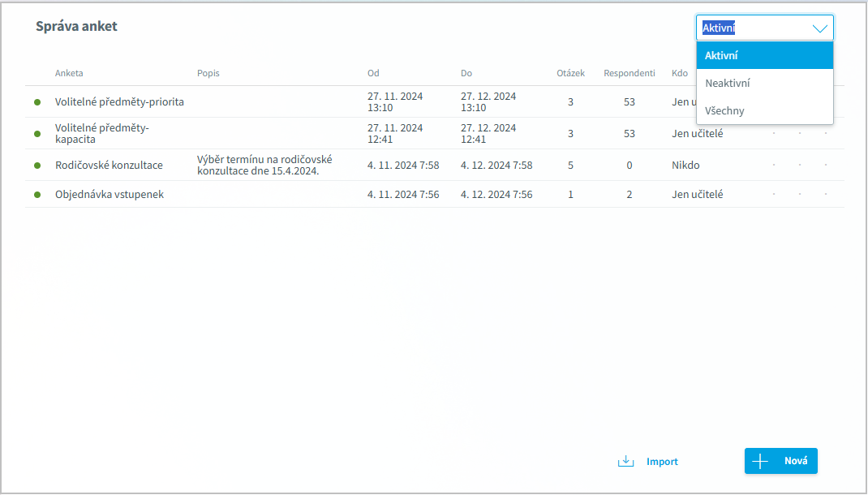
Task: Click the Kdo column header
Action: [680, 73]
